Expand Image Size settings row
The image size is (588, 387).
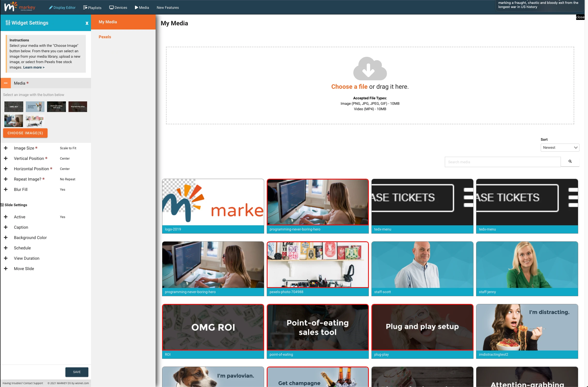6,148
